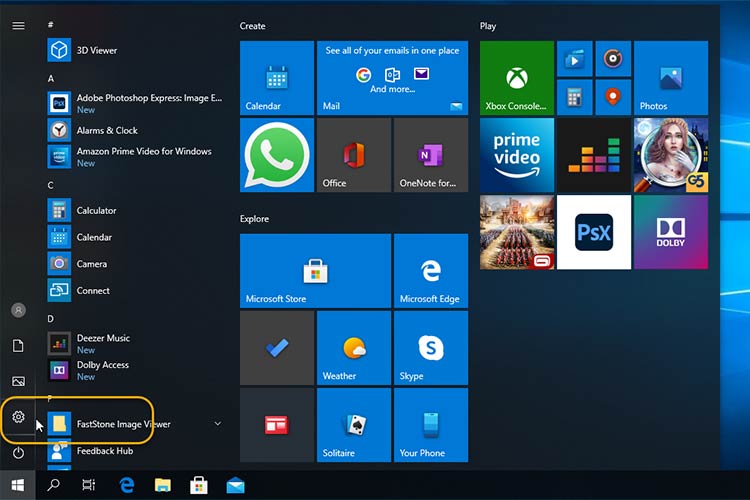Screen dimensions: 750x500
Task: Open the Groove Music small tile
Action: coord(613,58)
